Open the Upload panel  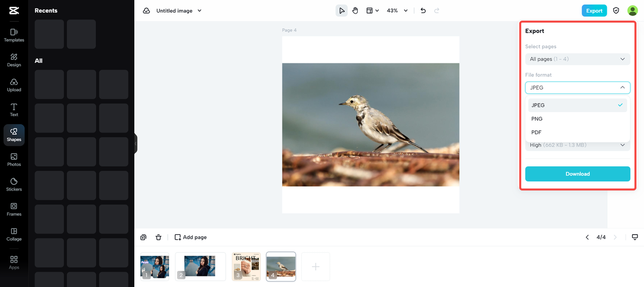click(x=14, y=85)
